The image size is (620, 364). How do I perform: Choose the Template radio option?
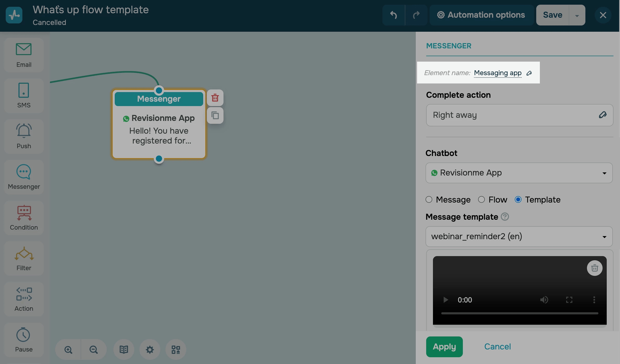click(518, 199)
